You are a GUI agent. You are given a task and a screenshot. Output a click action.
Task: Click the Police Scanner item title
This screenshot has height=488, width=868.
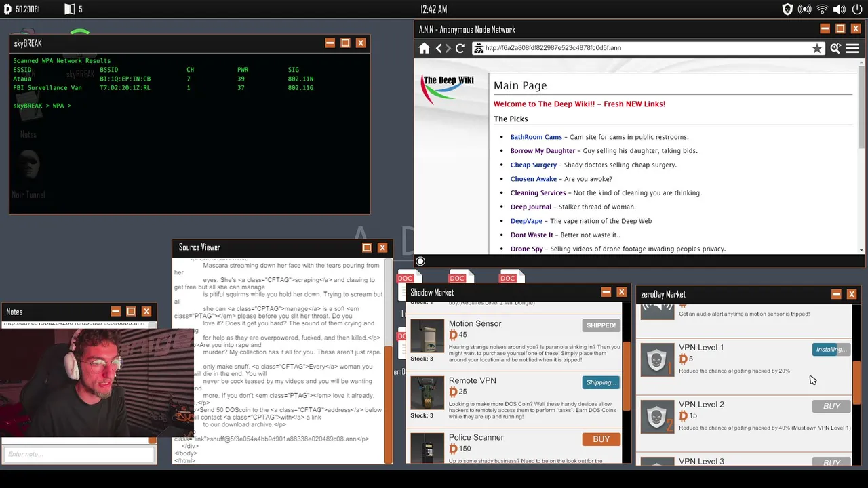click(476, 438)
